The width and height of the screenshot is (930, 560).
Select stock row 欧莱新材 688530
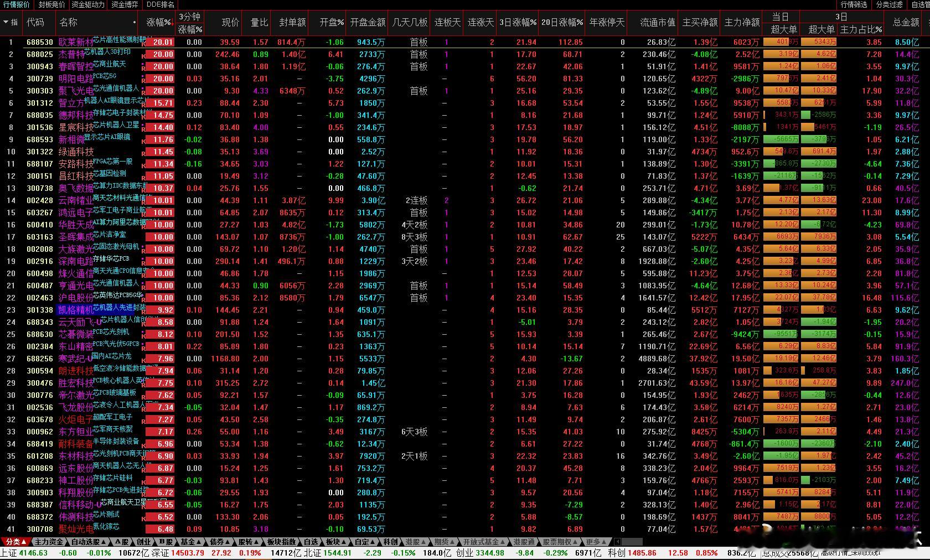coord(465,42)
